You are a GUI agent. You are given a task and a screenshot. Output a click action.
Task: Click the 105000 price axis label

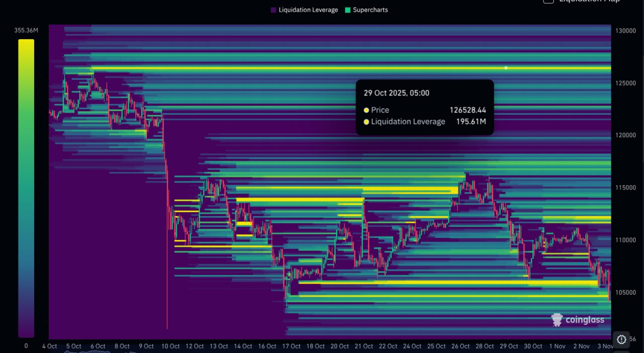tap(625, 293)
